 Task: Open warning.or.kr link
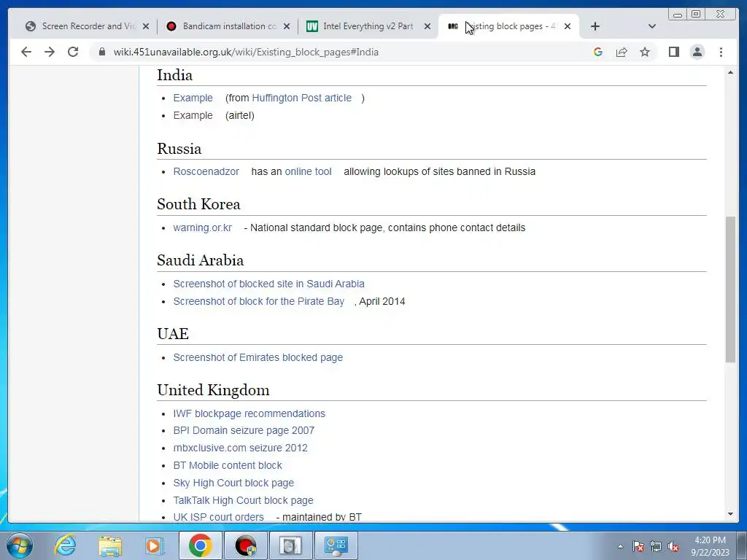[x=203, y=227]
